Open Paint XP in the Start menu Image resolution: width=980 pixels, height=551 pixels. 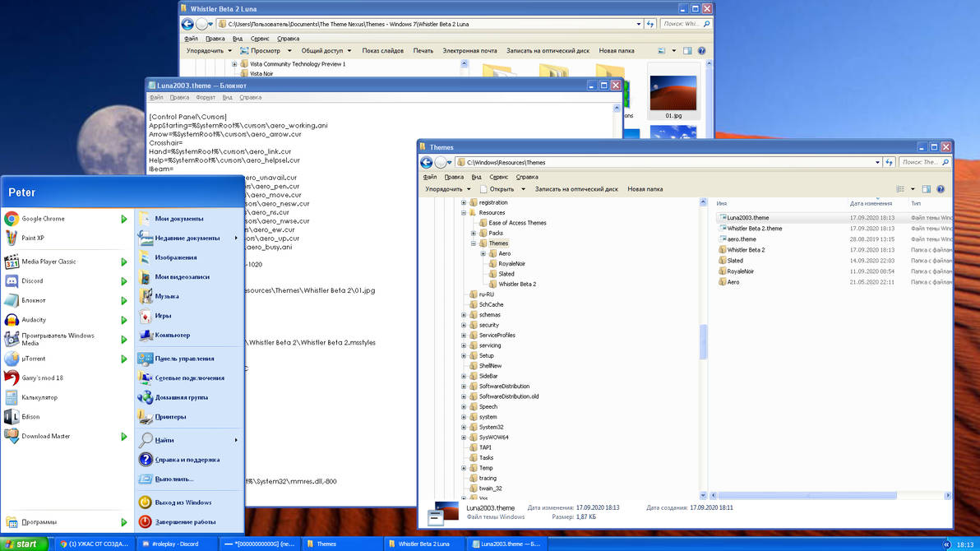33,238
